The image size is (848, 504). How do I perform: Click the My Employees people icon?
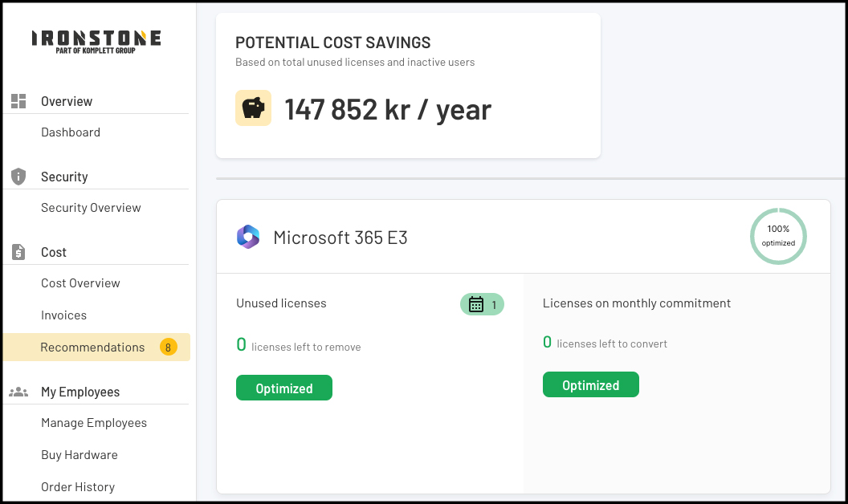(x=18, y=392)
